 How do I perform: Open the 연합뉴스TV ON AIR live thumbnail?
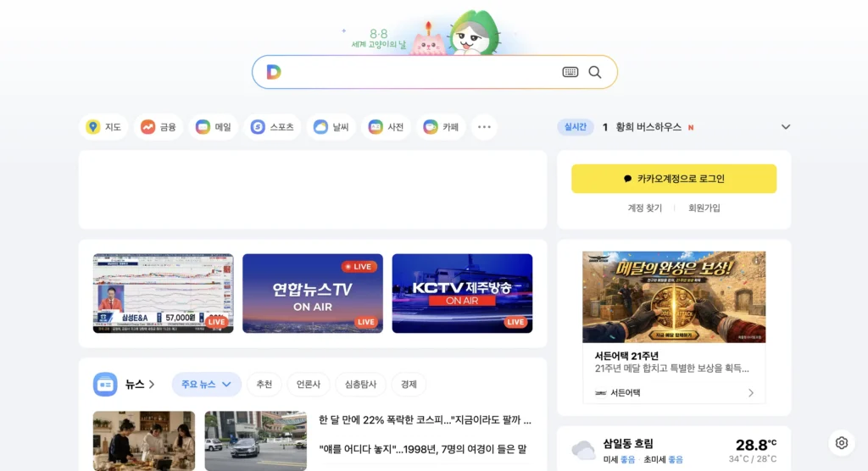(x=313, y=293)
